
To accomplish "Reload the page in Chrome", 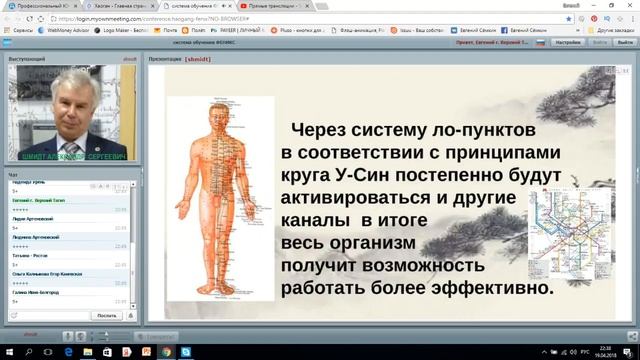I will [29, 19].
